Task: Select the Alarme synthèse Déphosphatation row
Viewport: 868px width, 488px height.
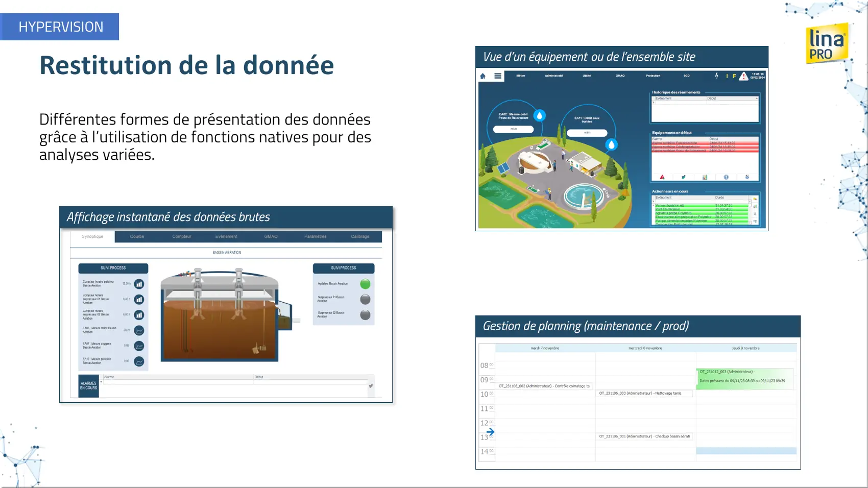Action: 705,147
